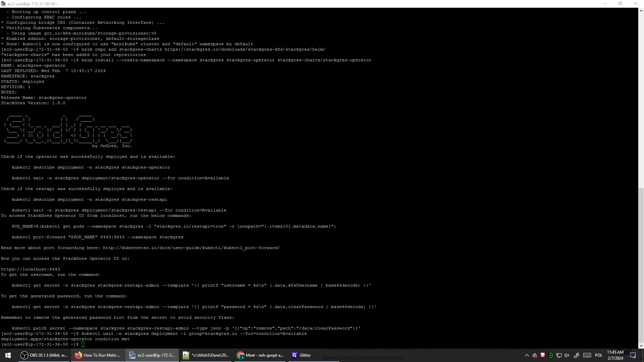
Task: Click the green digital display tray icon
Action: [551, 355]
